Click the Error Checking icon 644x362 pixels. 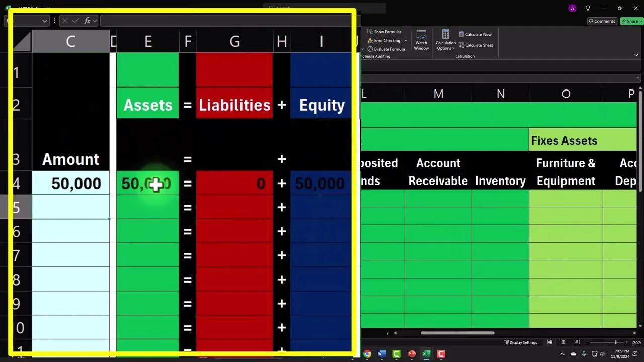coord(370,40)
